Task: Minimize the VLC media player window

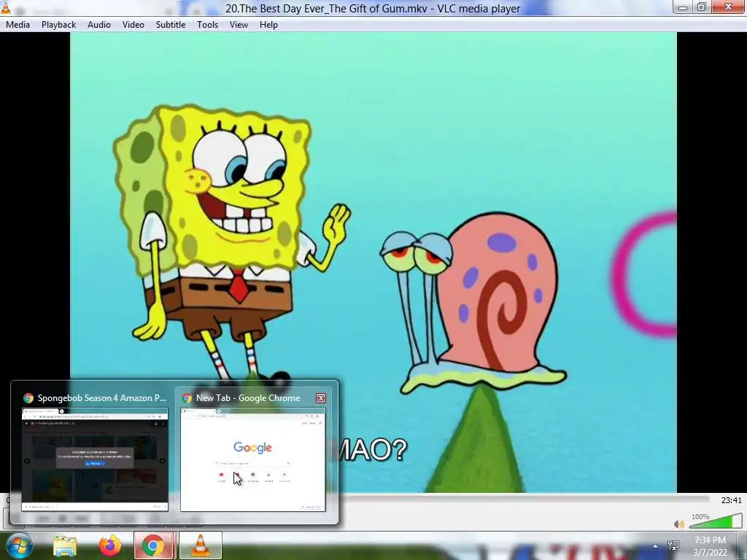Action: click(683, 7)
